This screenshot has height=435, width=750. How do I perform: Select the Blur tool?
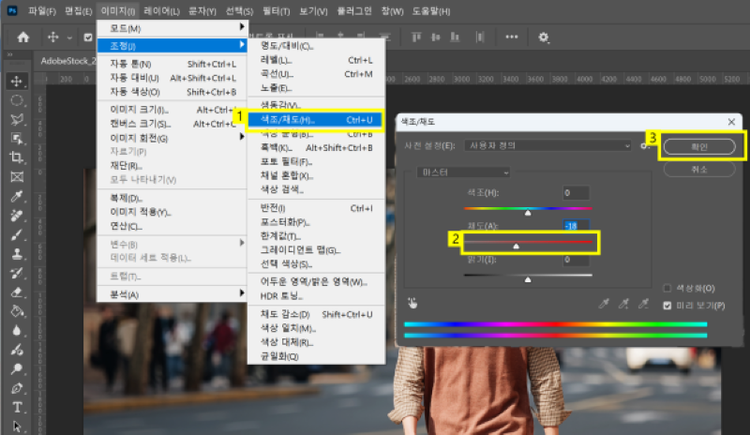pos(17,331)
